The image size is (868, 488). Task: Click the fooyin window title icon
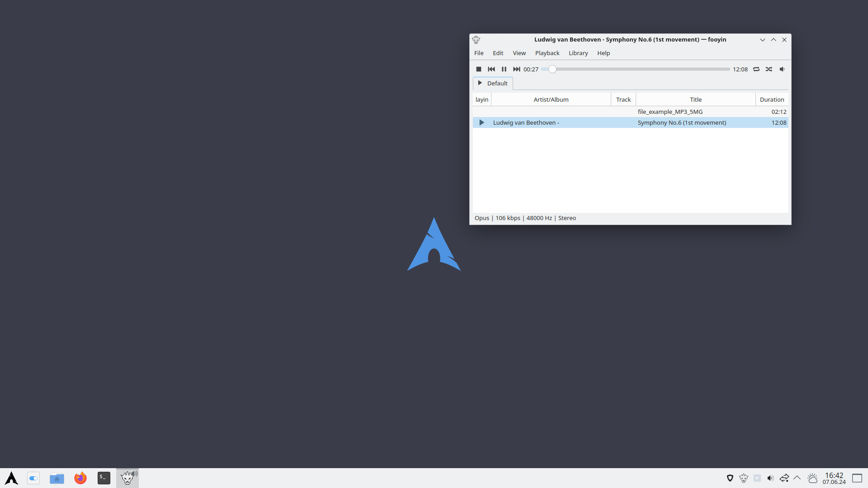pyautogui.click(x=476, y=40)
